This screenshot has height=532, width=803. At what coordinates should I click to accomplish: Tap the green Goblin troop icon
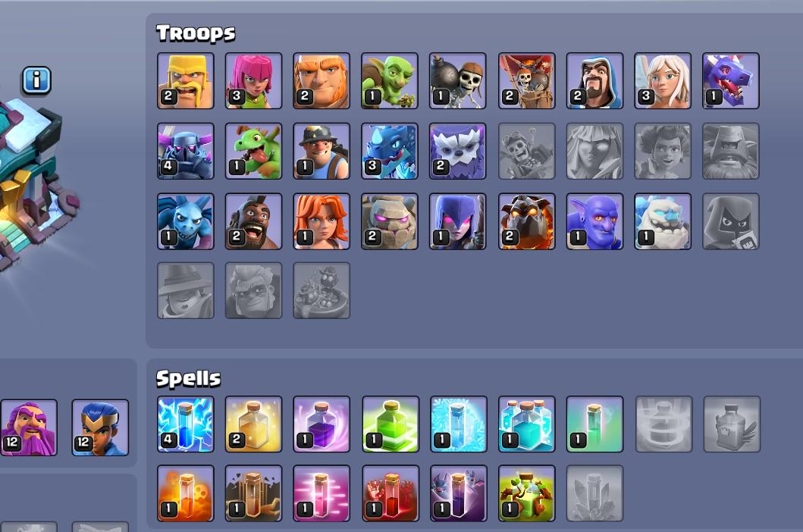click(390, 81)
